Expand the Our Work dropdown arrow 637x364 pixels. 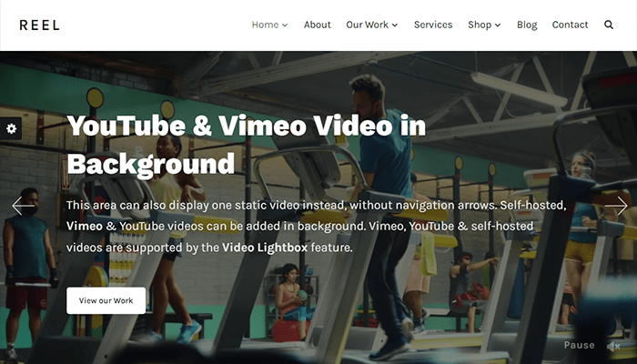tap(395, 25)
